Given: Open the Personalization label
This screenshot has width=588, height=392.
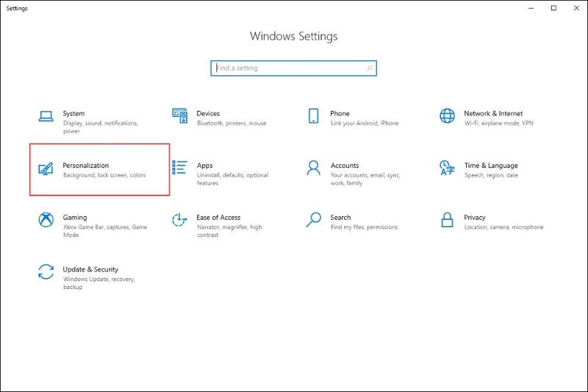Looking at the screenshot, I should tap(86, 165).
